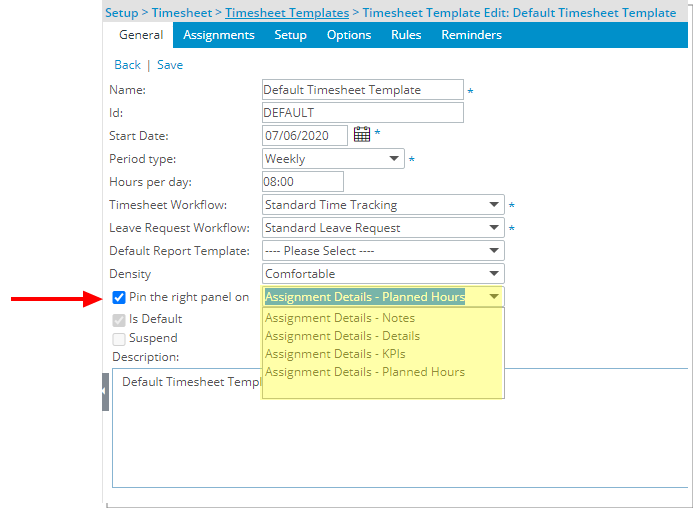Click inside the Description text area
Screen dimensions: 693x508
(x=400, y=440)
